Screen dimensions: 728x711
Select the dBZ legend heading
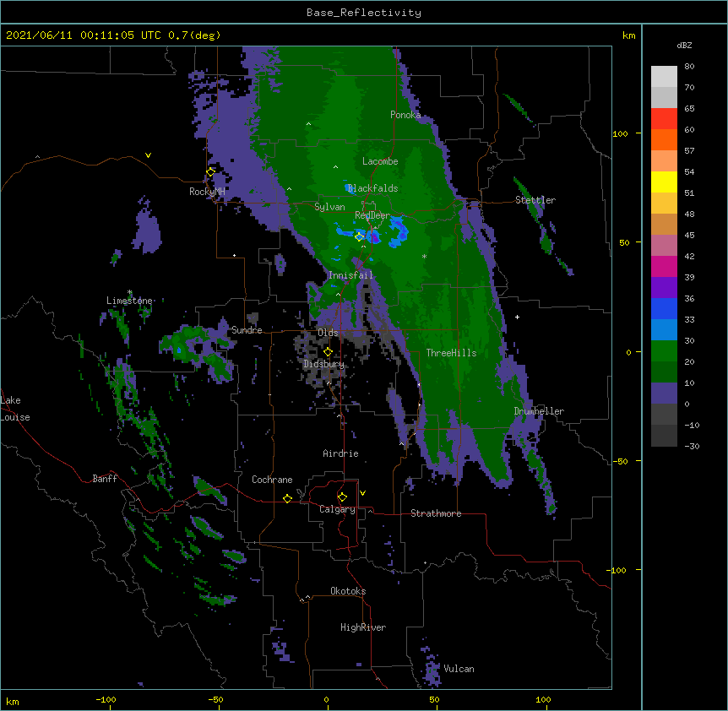click(684, 45)
